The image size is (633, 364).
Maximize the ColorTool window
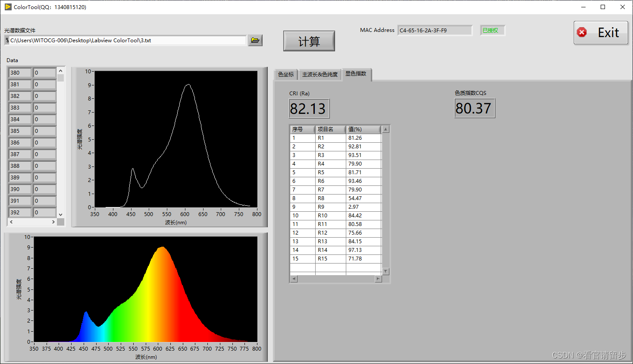point(603,7)
